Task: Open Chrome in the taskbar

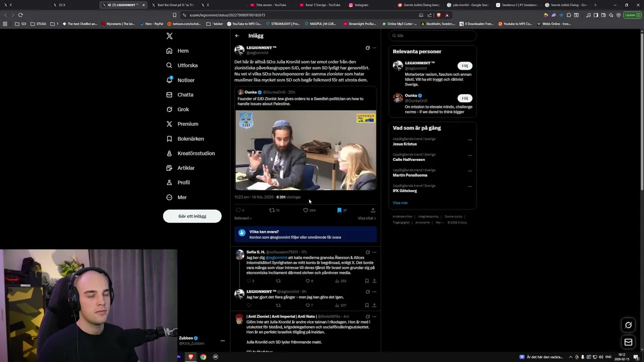Action: (203, 357)
